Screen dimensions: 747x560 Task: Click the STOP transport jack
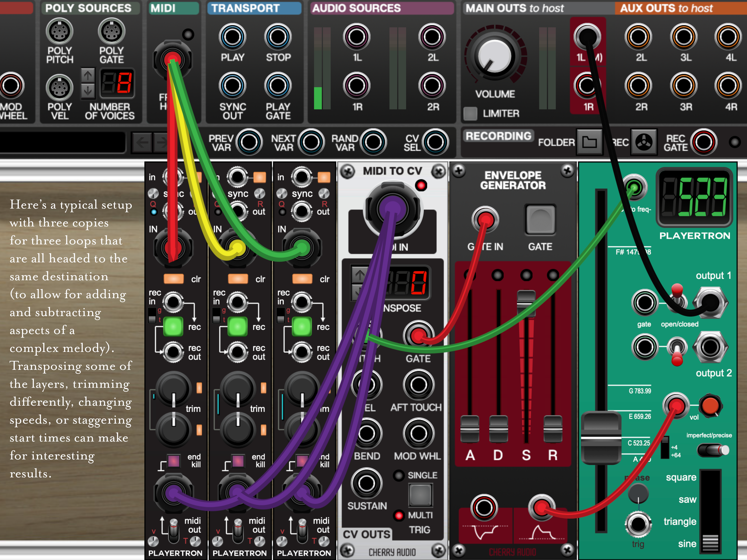coord(278,37)
